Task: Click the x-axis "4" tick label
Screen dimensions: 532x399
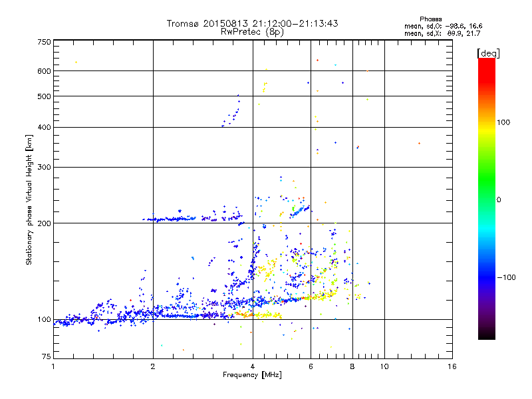Action: tap(253, 366)
